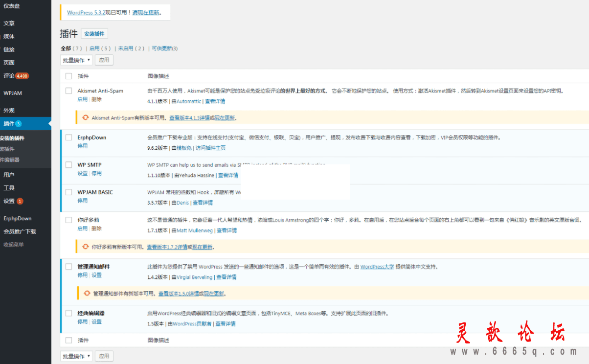Open the Yehuda Hassine author link

[197, 175]
